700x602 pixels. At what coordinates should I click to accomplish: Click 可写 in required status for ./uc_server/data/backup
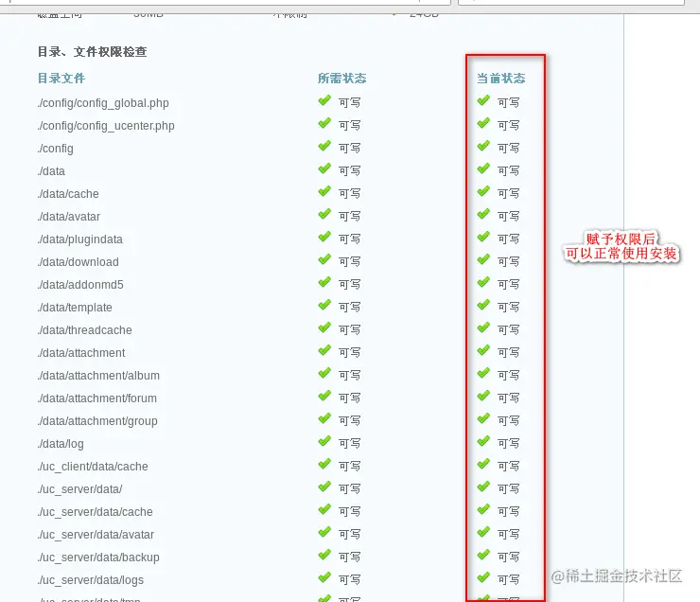350,557
